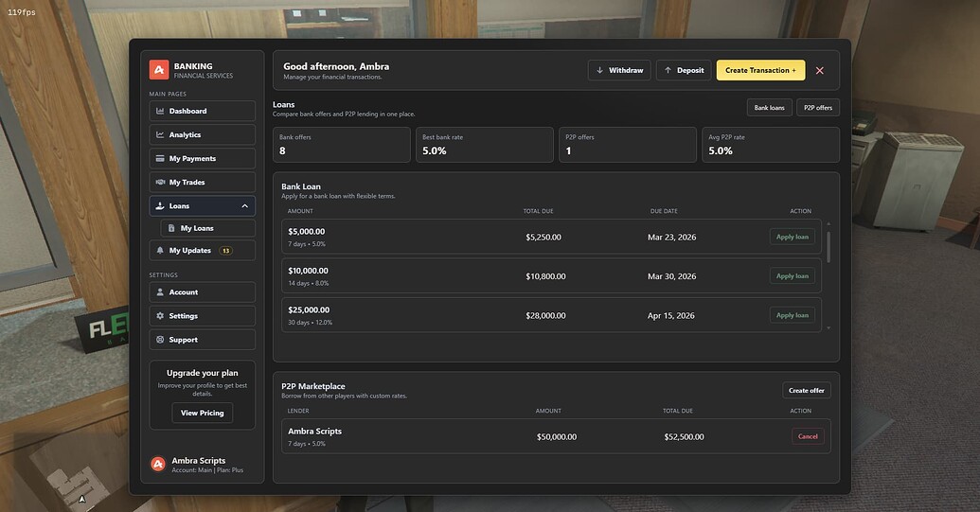The image size is (980, 512).
Task: Click the Best bank rate card
Action: coord(485,145)
